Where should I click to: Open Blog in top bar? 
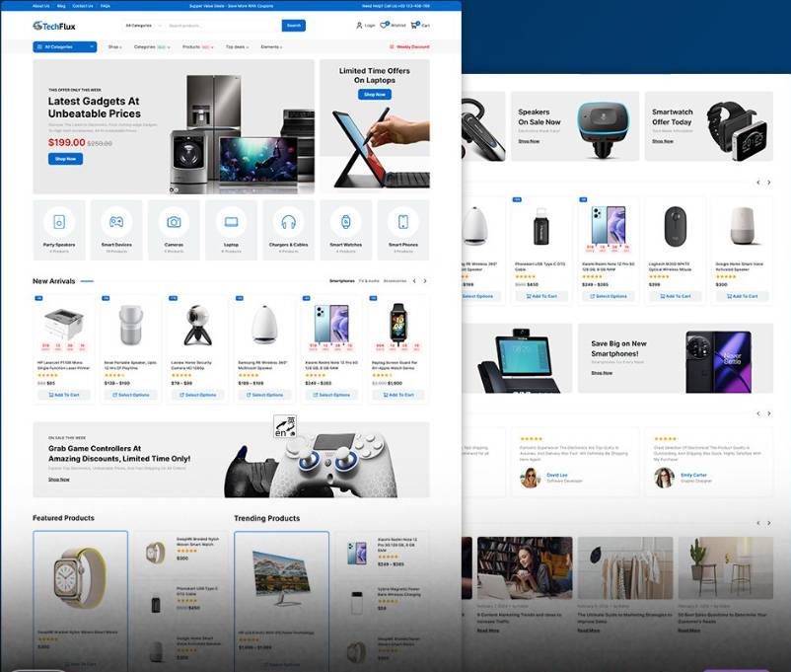61,6
